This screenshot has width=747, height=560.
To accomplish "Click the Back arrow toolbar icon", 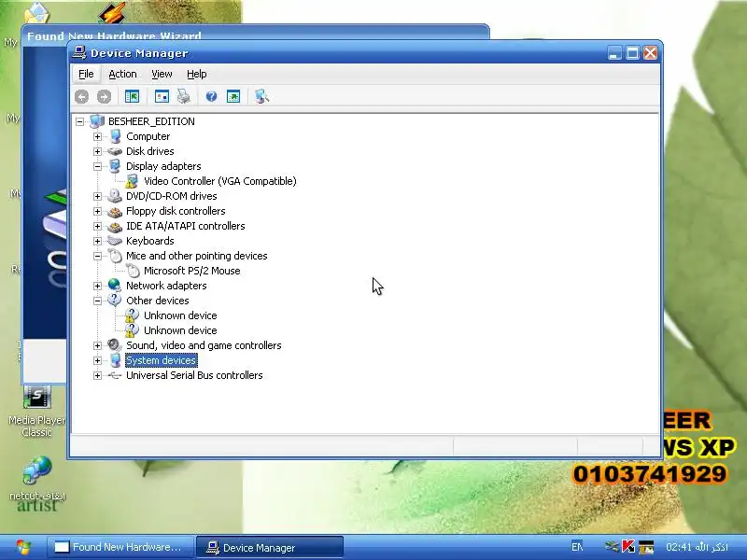I will click(x=81, y=97).
